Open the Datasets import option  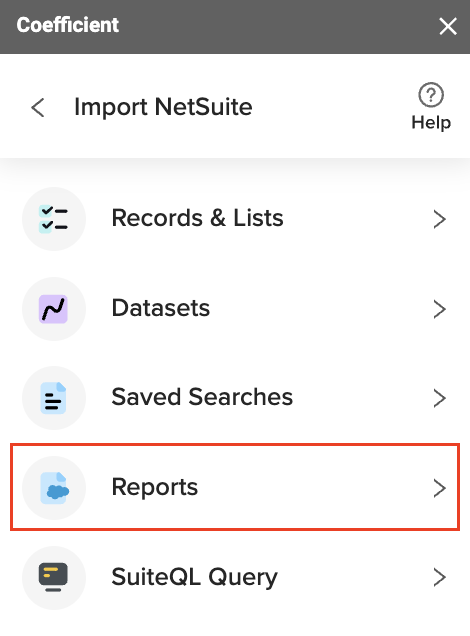(235, 309)
